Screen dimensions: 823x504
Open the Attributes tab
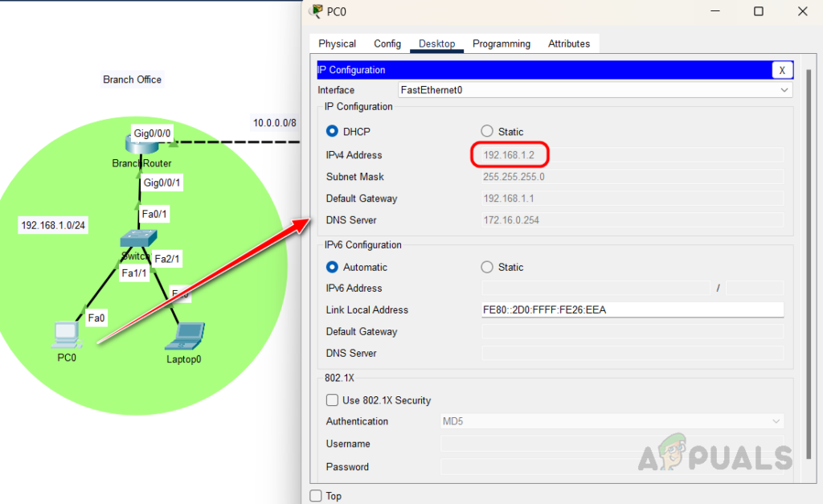pos(569,43)
